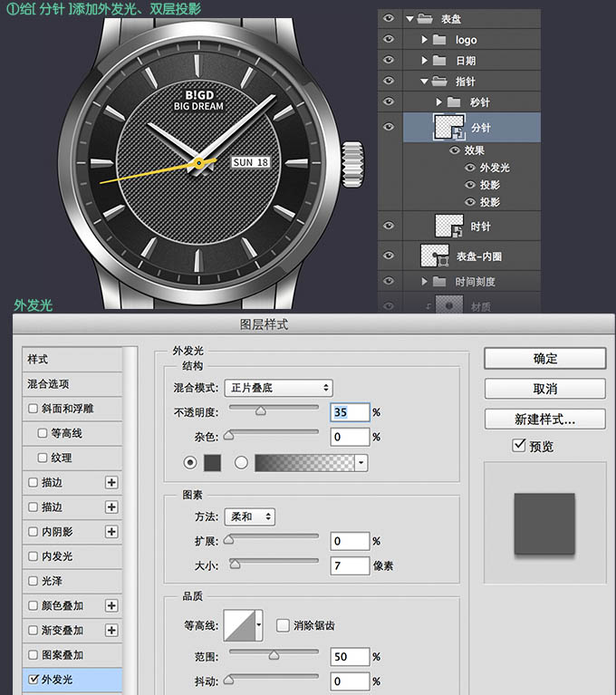Click the glow gradient preview bar

point(304,463)
